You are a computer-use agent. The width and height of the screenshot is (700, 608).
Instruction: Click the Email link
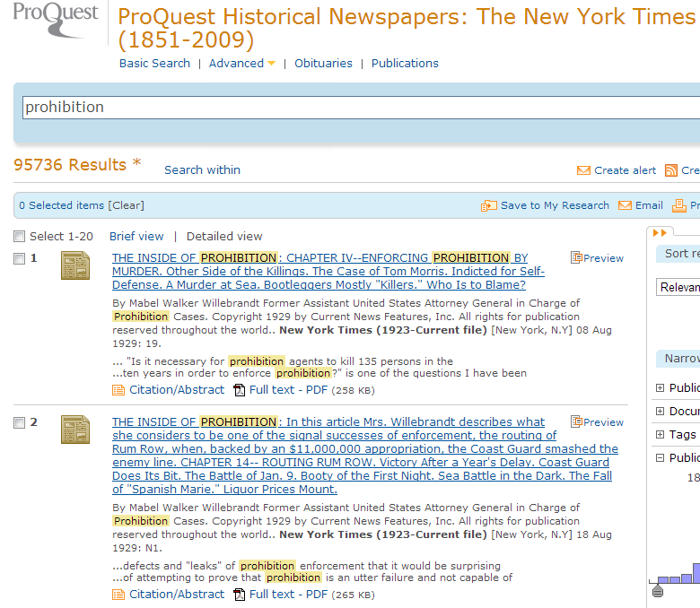(649, 205)
